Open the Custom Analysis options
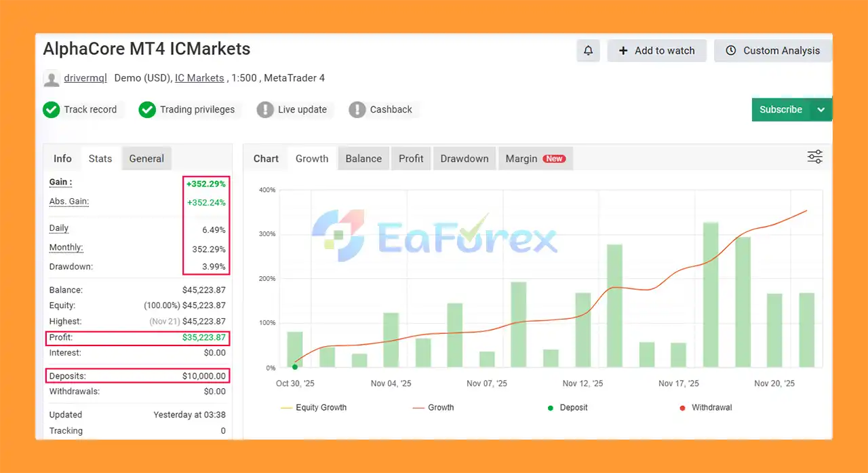This screenshot has width=868, height=473. [772, 51]
